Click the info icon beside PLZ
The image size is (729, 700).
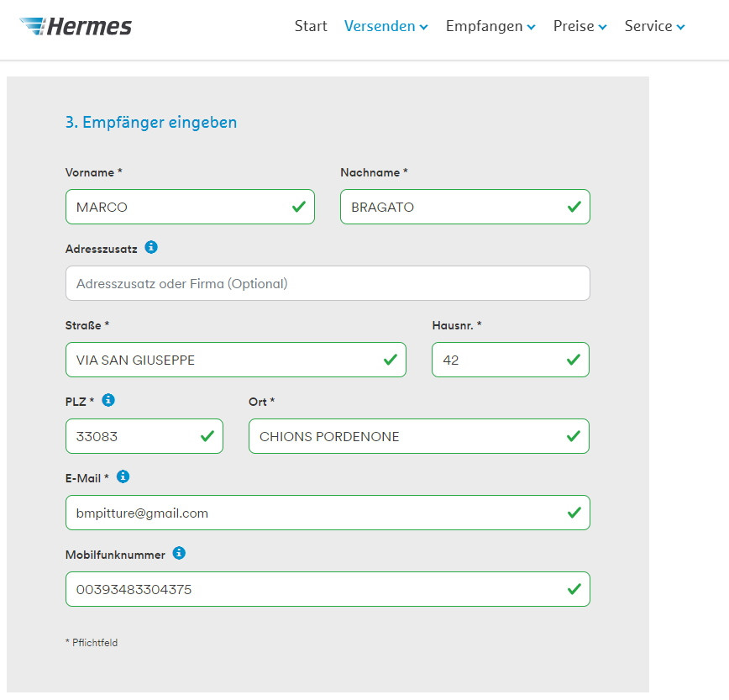click(108, 400)
